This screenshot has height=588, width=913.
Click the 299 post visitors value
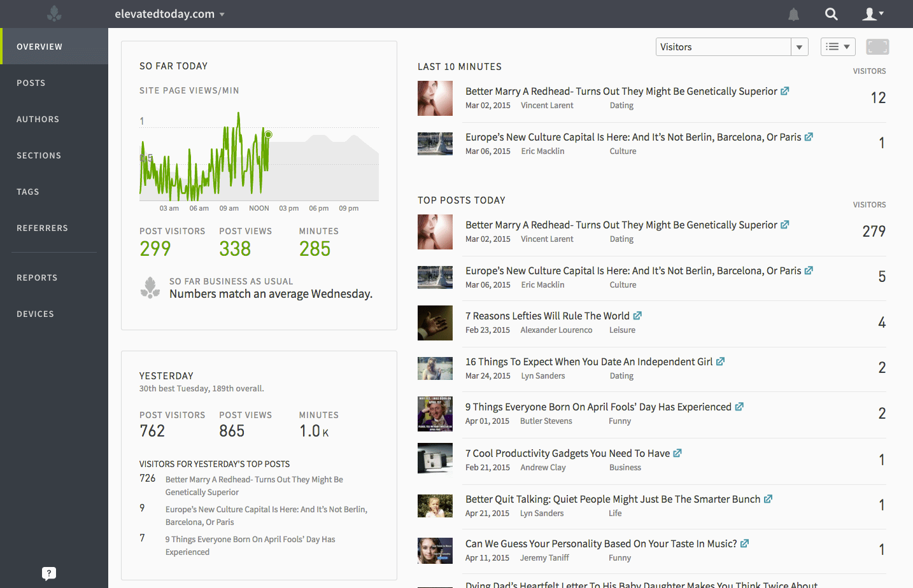pyautogui.click(x=155, y=249)
